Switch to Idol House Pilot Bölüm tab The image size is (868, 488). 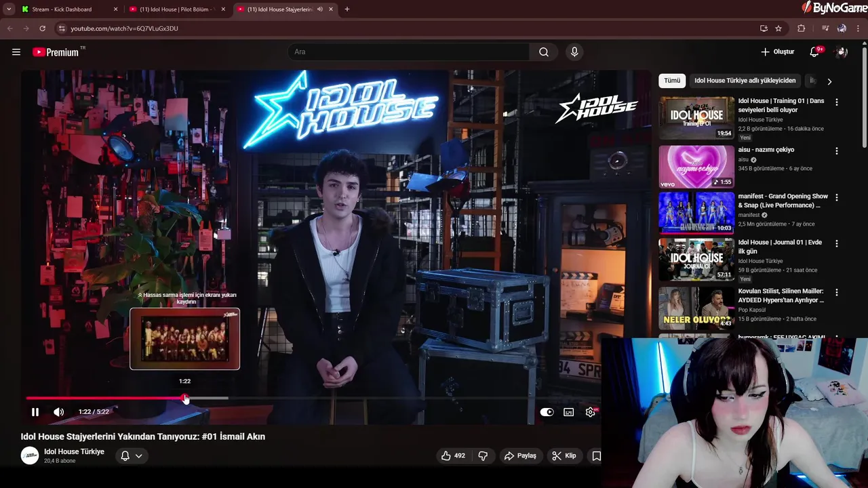(176, 9)
